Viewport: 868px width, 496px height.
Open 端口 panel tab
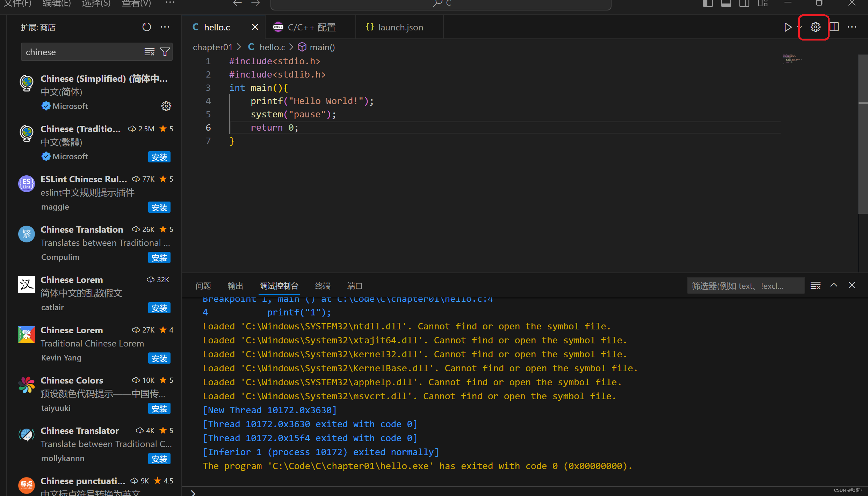[355, 286]
